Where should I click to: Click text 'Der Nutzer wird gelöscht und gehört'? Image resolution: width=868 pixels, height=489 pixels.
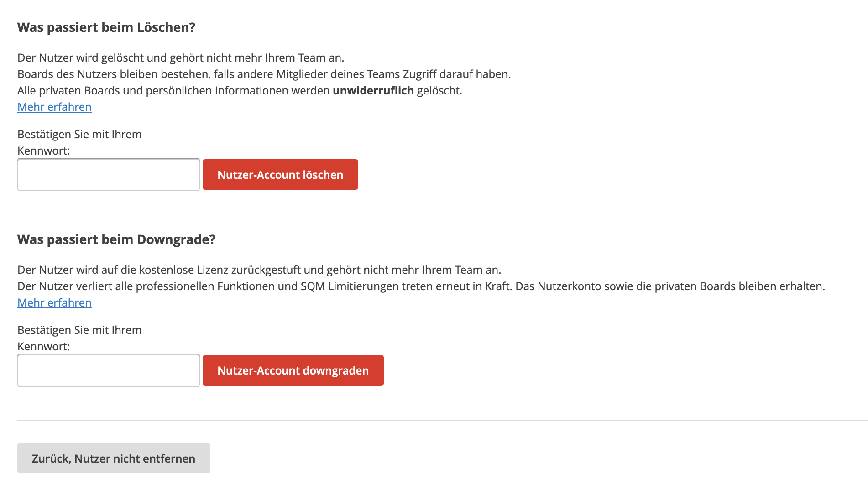coord(110,58)
